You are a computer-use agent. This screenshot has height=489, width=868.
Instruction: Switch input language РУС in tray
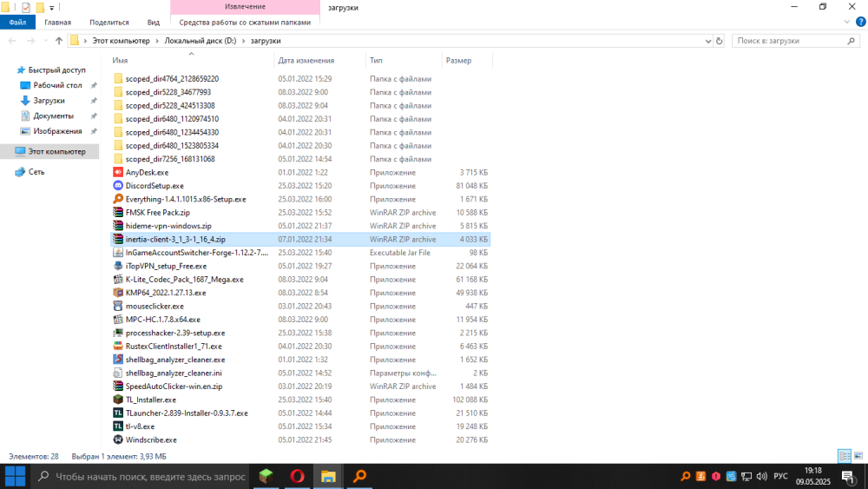coord(780,476)
